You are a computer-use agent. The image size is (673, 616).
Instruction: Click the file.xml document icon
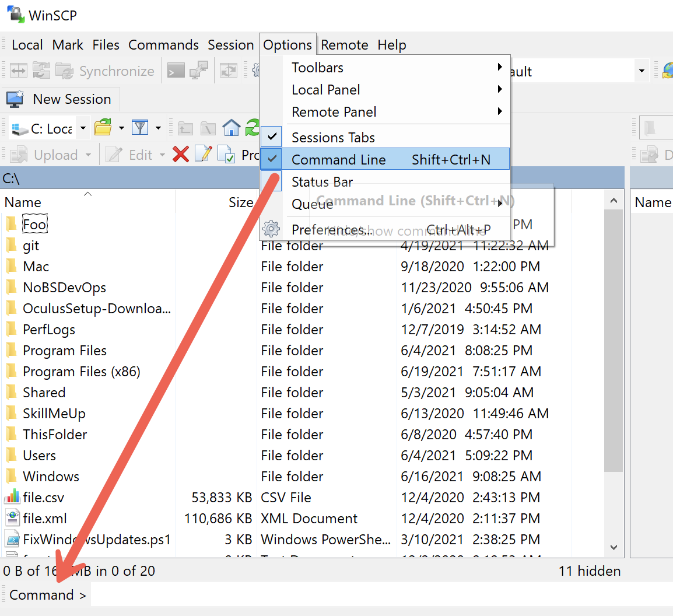coord(12,517)
